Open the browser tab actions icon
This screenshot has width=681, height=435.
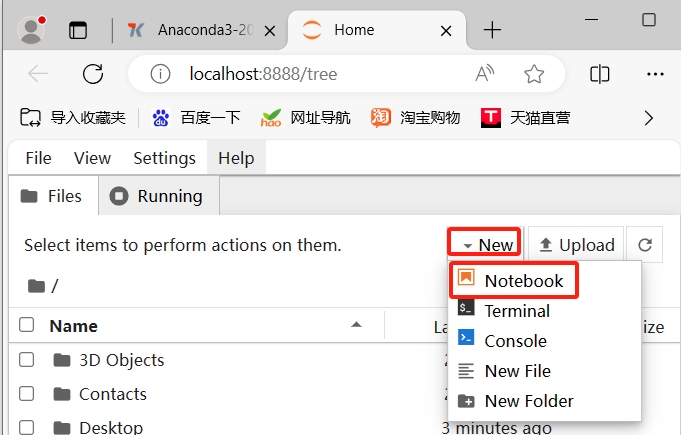click(x=78, y=30)
